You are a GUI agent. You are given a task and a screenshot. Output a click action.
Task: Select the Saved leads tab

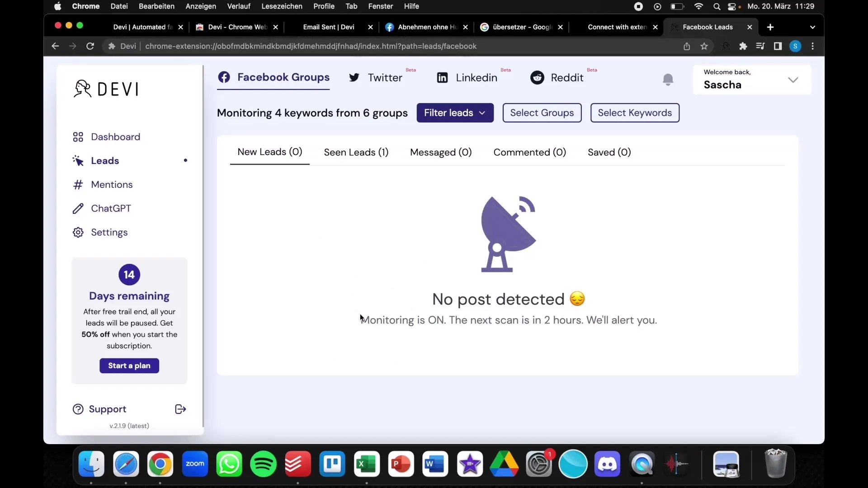(609, 152)
